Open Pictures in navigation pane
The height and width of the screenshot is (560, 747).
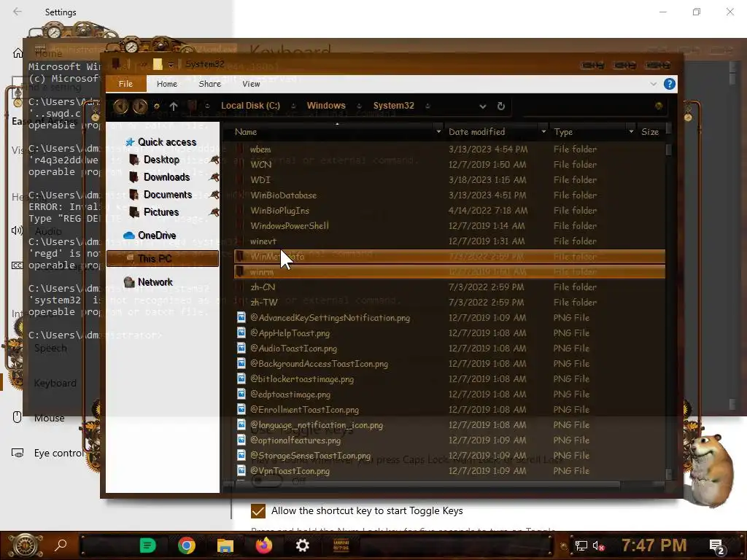(161, 212)
